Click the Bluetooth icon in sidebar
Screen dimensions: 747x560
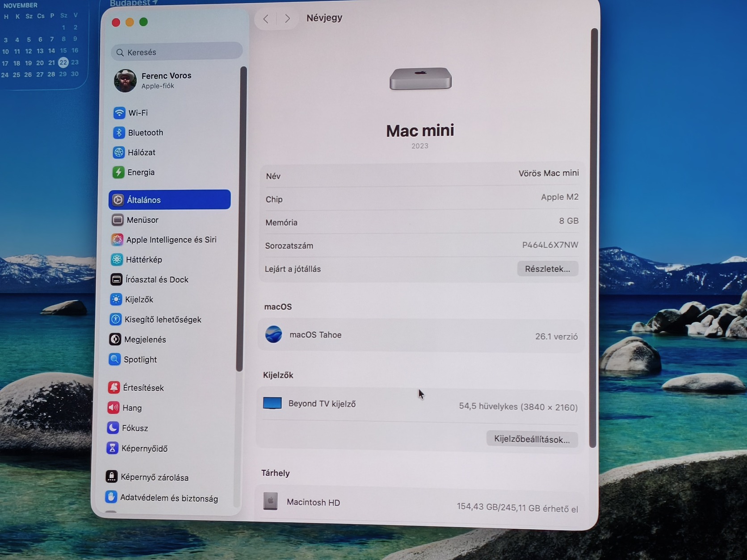pos(118,132)
